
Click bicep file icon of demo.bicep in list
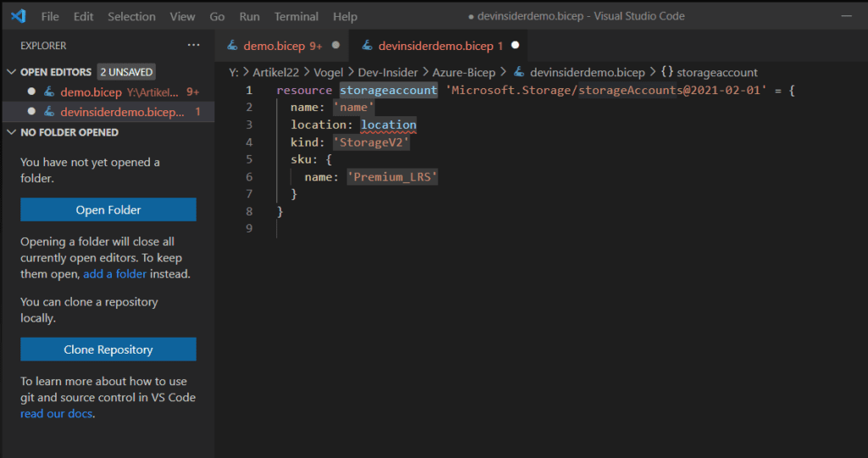point(49,92)
